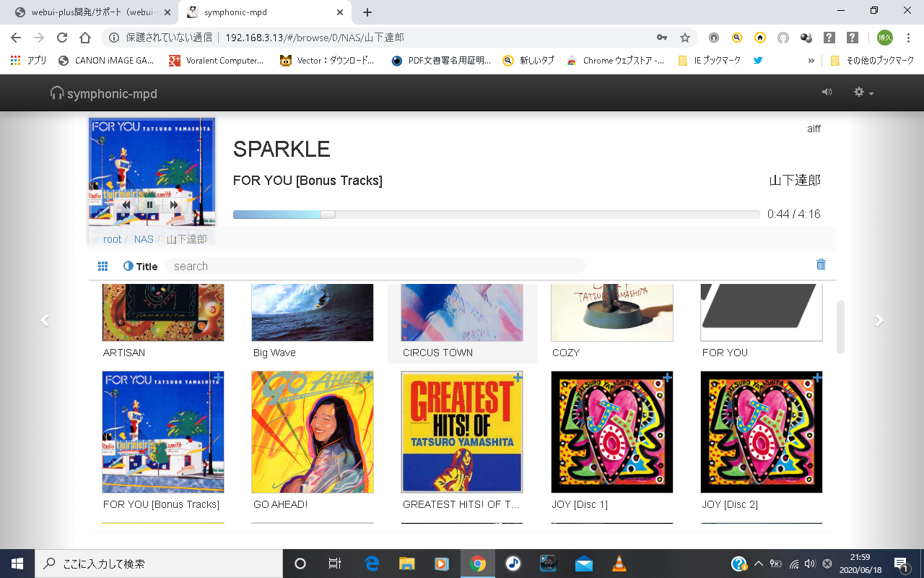Screen dimensions: 924x578
Task: Click the trash icon to clear the list
Action: 821,264
